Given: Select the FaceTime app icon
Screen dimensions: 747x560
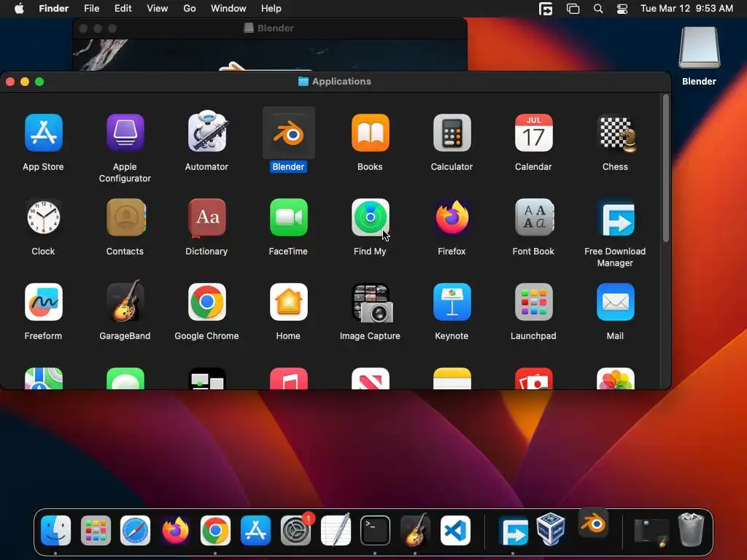Looking at the screenshot, I should (x=289, y=217).
